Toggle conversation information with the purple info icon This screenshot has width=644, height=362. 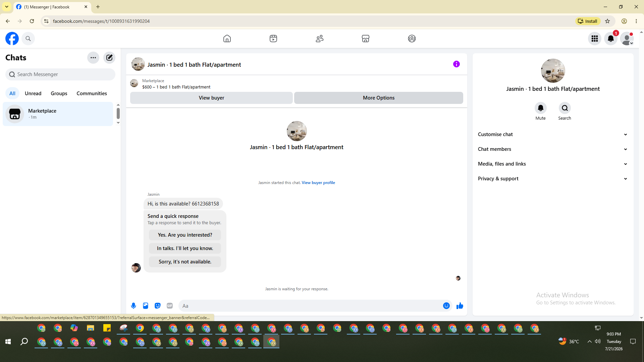[x=457, y=64]
